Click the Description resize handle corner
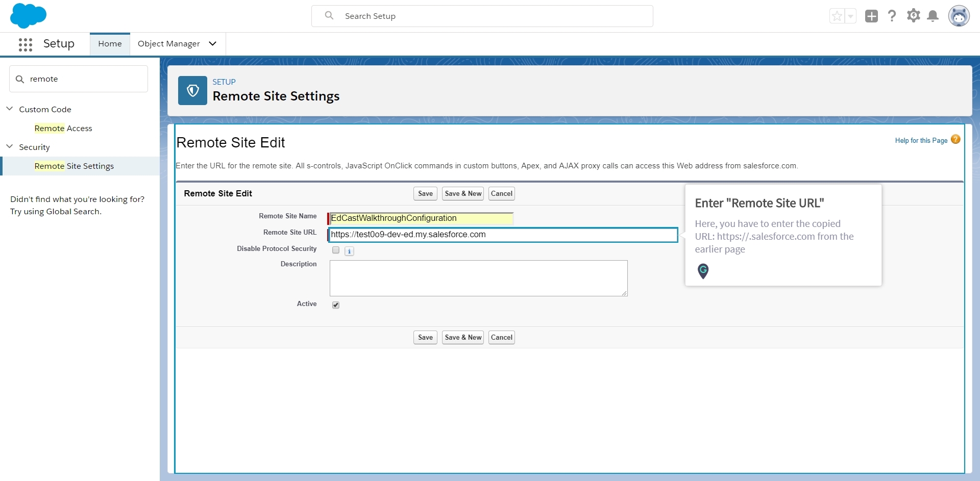Image resolution: width=980 pixels, height=481 pixels. point(624,293)
